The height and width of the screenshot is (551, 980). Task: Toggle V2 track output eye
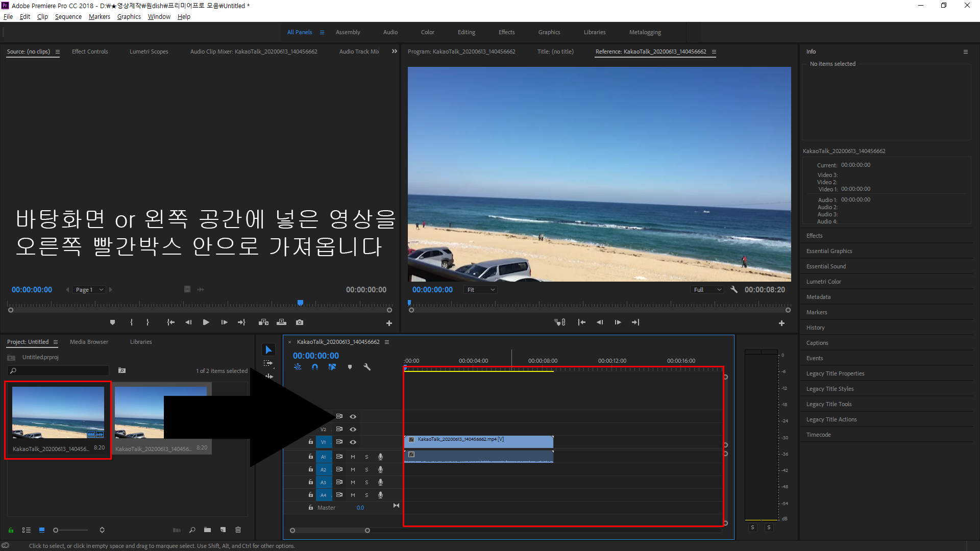coord(353,429)
